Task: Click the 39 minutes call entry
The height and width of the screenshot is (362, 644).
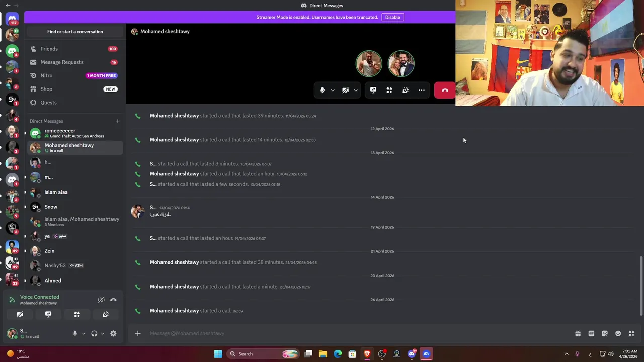Action: point(233,116)
